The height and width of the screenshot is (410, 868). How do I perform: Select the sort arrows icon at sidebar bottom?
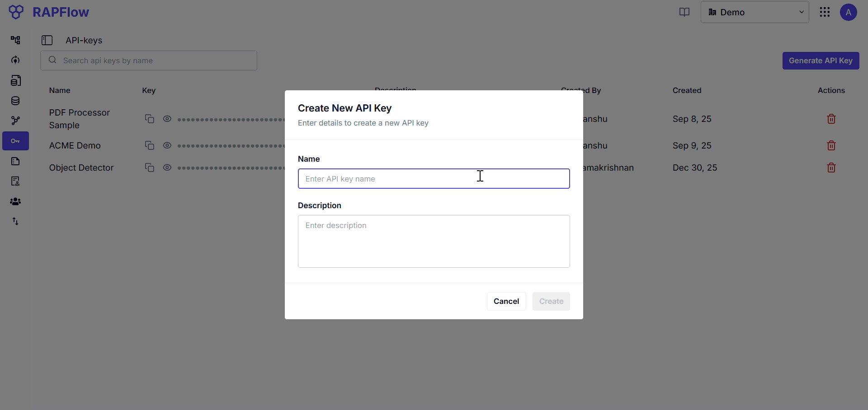coord(15,221)
